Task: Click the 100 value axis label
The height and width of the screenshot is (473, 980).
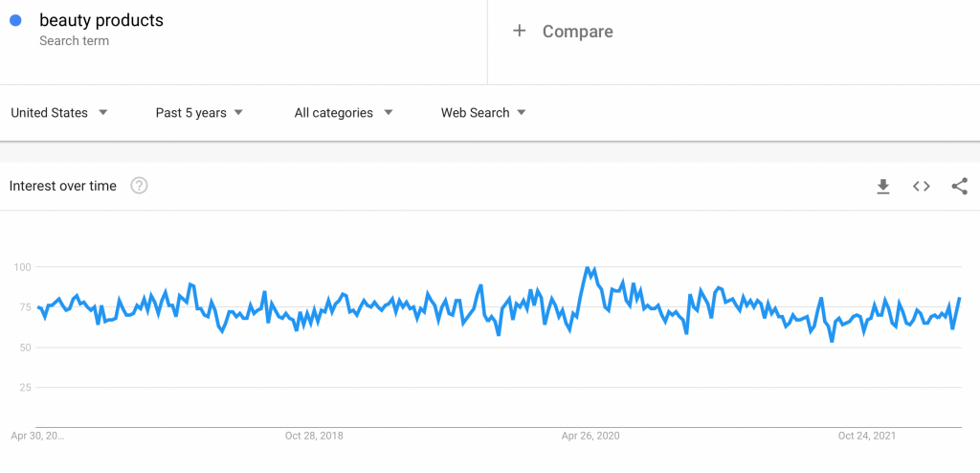Action: pos(22,267)
